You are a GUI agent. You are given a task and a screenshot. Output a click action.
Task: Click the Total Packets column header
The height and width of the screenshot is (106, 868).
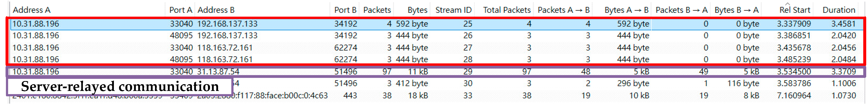pos(506,10)
